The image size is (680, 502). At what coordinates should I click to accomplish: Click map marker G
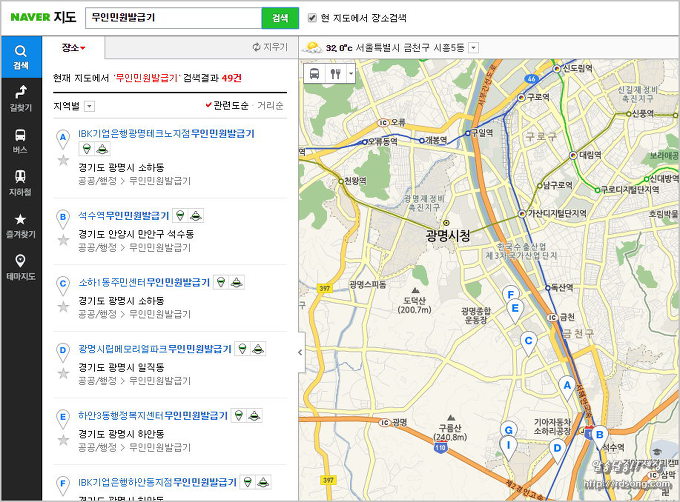point(509,430)
